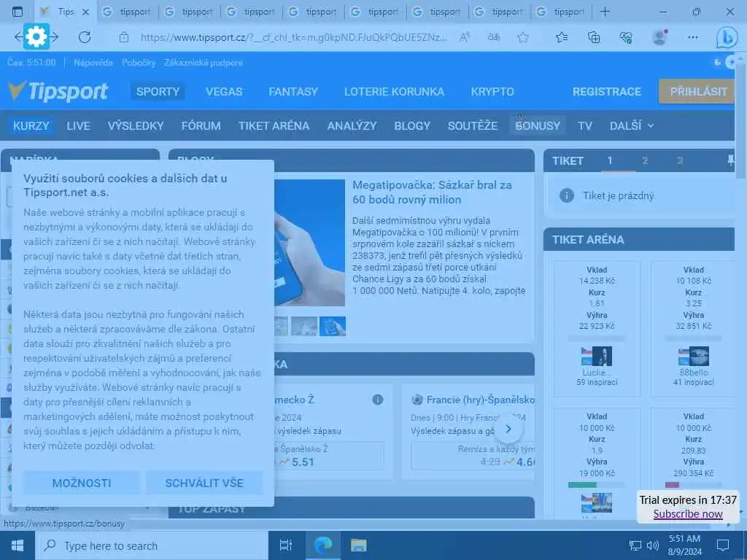Click the Read aloud icon
The image size is (747, 560).
[465, 37]
